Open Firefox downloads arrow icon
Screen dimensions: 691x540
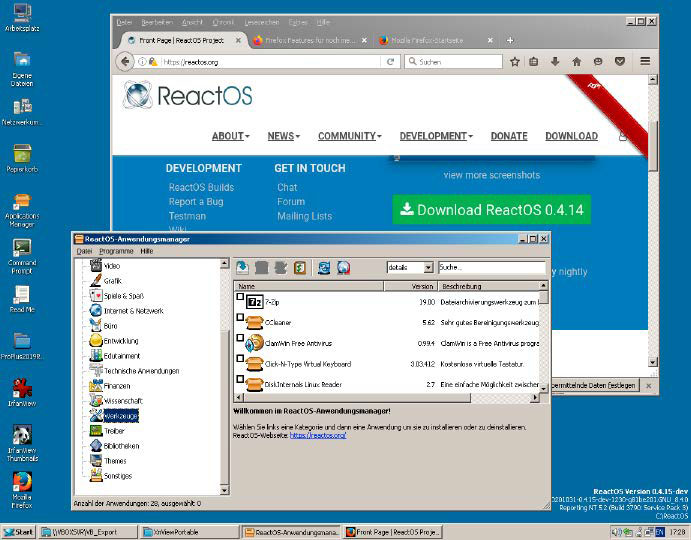coord(555,62)
